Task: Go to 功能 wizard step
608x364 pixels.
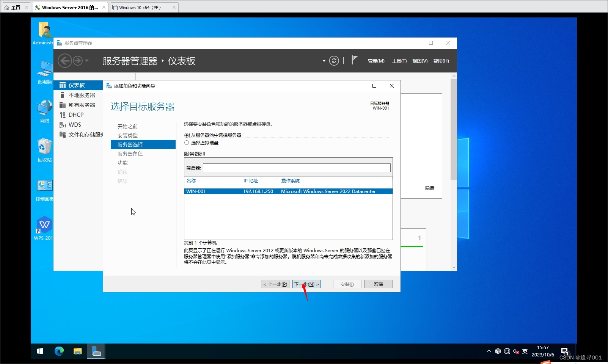Action: click(x=123, y=163)
